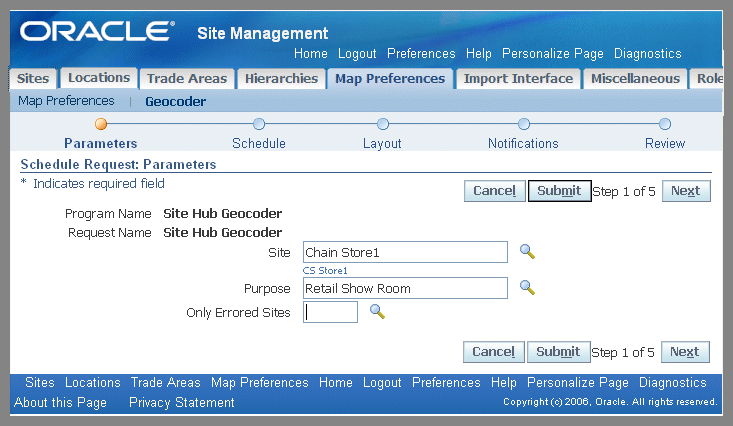Click the bottom Cancel button
Screen dimensions: 733x426
[494, 352]
